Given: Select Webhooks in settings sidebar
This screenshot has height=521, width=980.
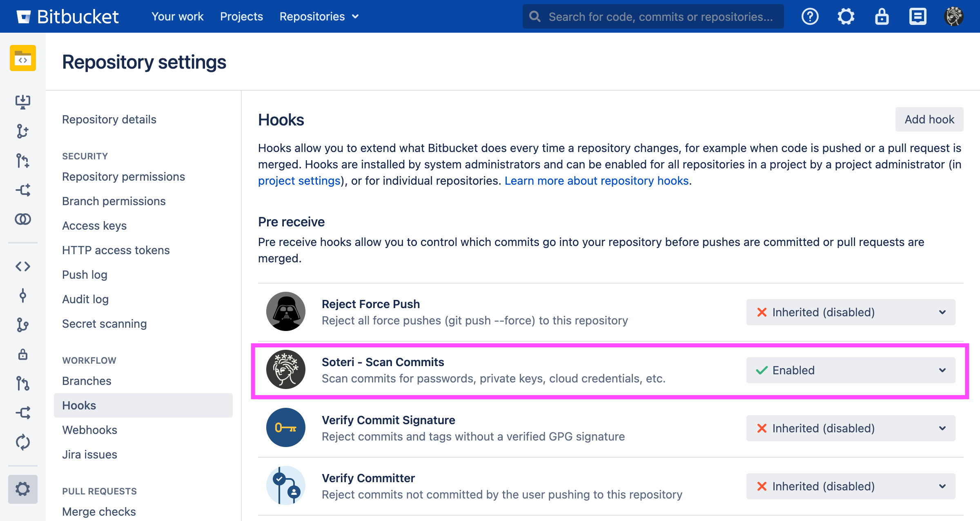Looking at the screenshot, I should tap(89, 430).
